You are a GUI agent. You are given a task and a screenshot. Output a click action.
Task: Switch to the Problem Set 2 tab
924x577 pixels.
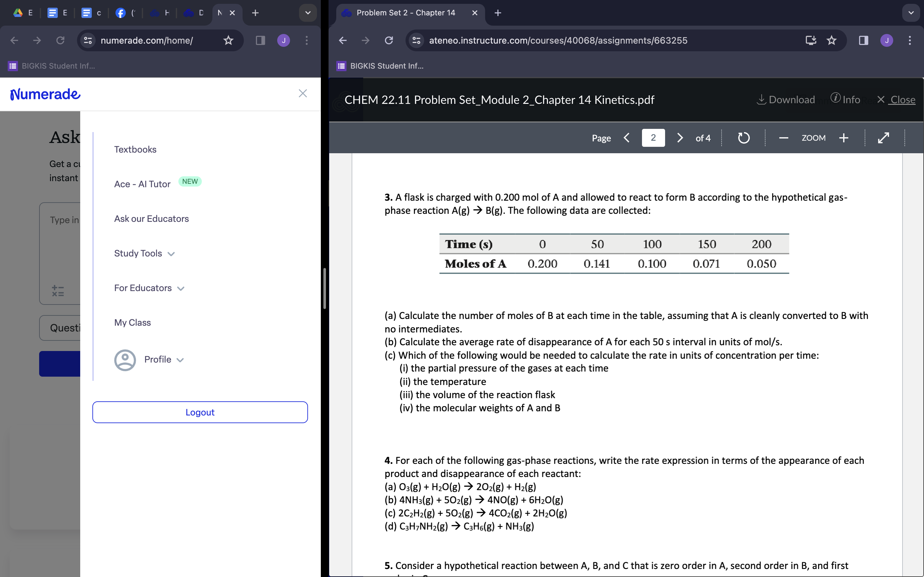click(x=405, y=13)
